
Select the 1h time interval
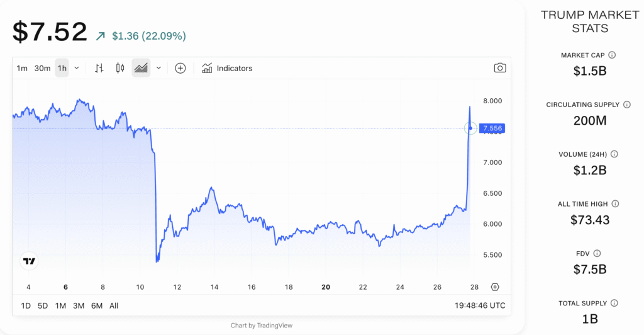(62, 68)
